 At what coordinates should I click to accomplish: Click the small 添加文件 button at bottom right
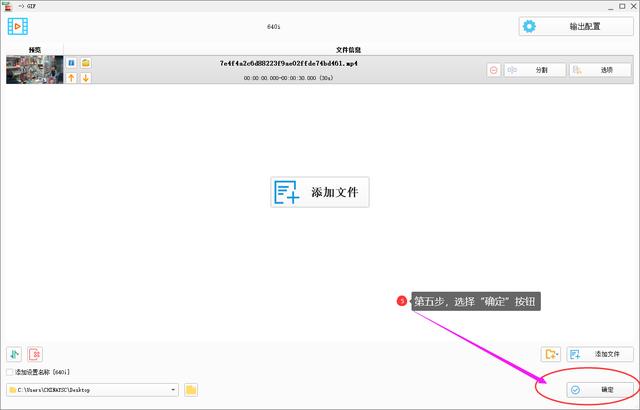coord(600,354)
